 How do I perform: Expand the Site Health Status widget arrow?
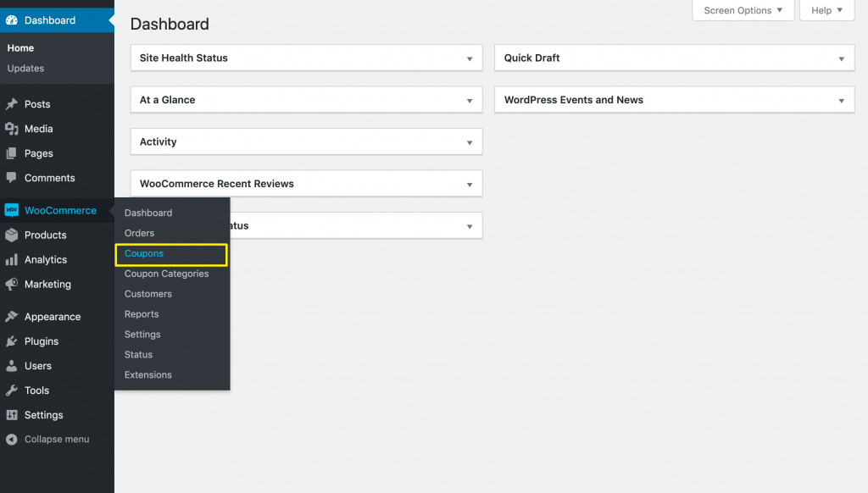(x=470, y=58)
